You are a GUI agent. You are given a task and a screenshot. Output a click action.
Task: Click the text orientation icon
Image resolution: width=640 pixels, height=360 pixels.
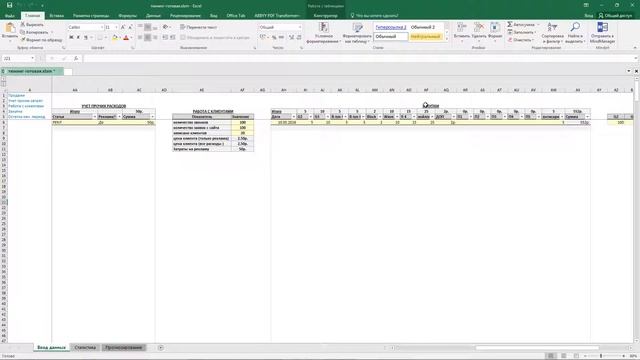tap(166, 27)
